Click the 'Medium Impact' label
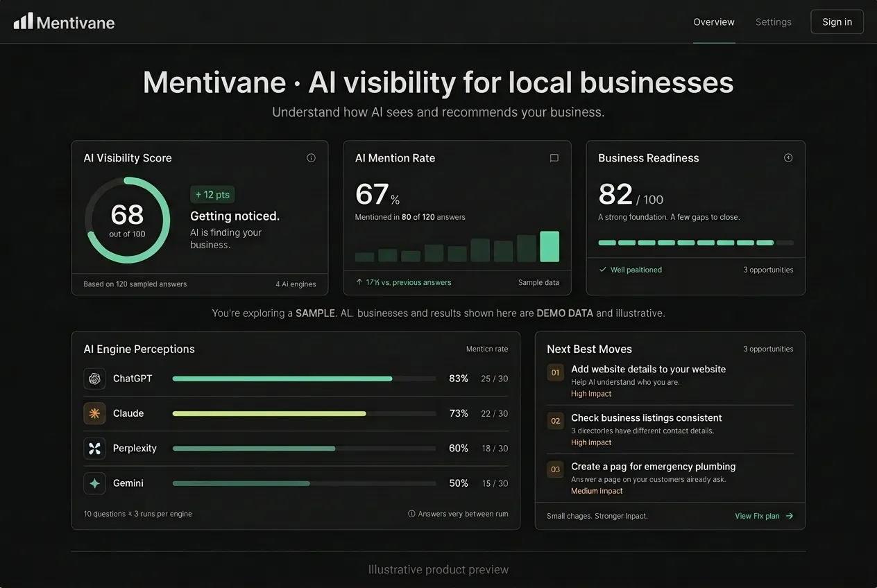Viewport: 877px width, 588px height. (597, 491)
